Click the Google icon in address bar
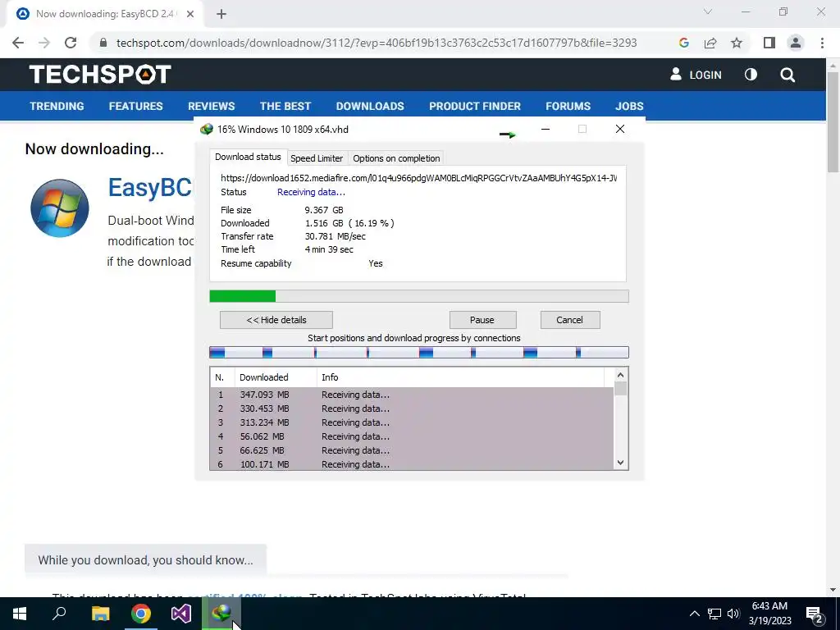Image resolution: width=840 pixels, height=630 pixels. tap(683, 43)
